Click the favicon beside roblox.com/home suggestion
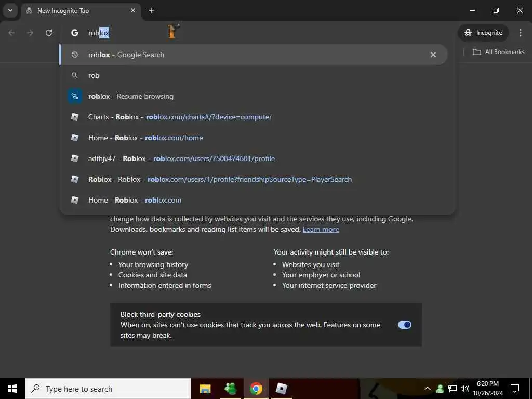 point(75,138)
